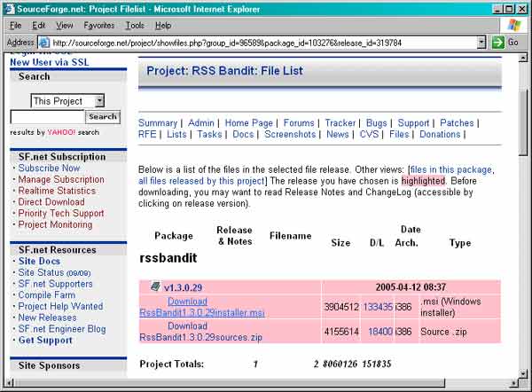Click the green Go arrow icon

coord(498,43)
